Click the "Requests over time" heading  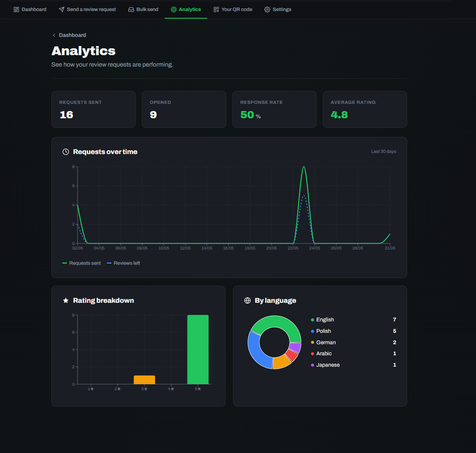coord(105,152)
